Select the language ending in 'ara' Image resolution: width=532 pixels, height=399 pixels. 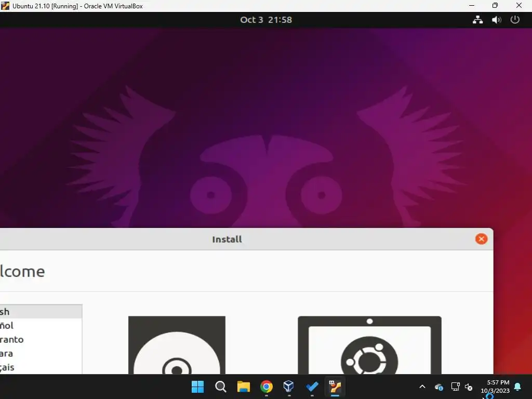coord(41,353)
